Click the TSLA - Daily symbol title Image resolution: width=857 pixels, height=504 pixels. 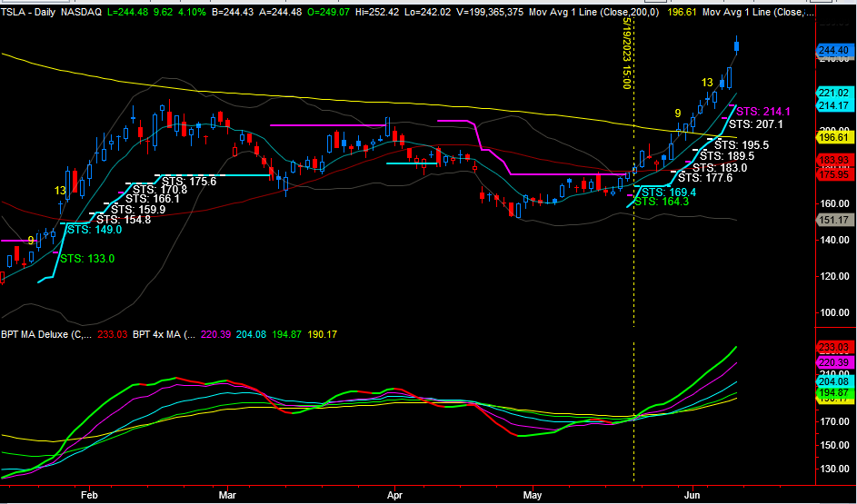pyautogui.click(x=28, y=12)
